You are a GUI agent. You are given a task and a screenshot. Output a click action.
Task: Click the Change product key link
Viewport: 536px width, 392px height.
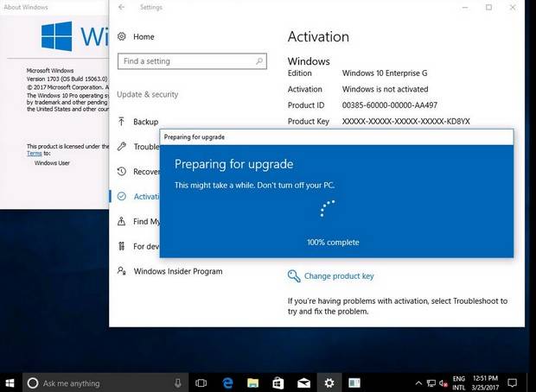[x=339, y=276]
